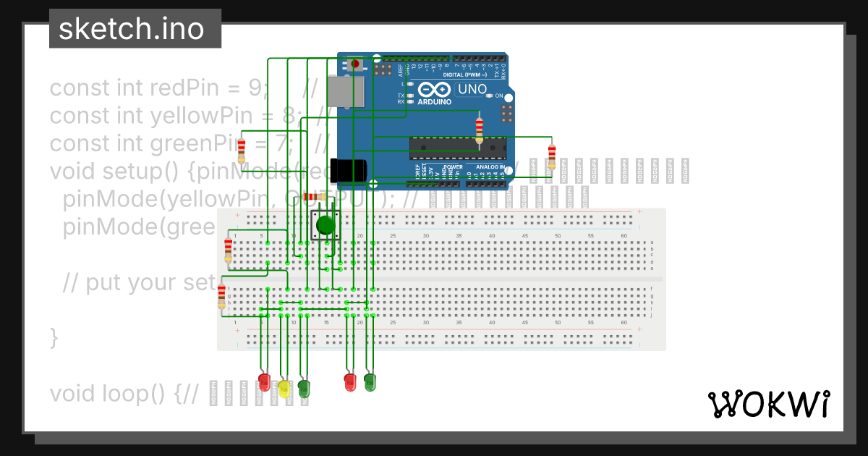Select the green pushbutton on the breadboard
868x456 pixels.
tap(325, 225)
